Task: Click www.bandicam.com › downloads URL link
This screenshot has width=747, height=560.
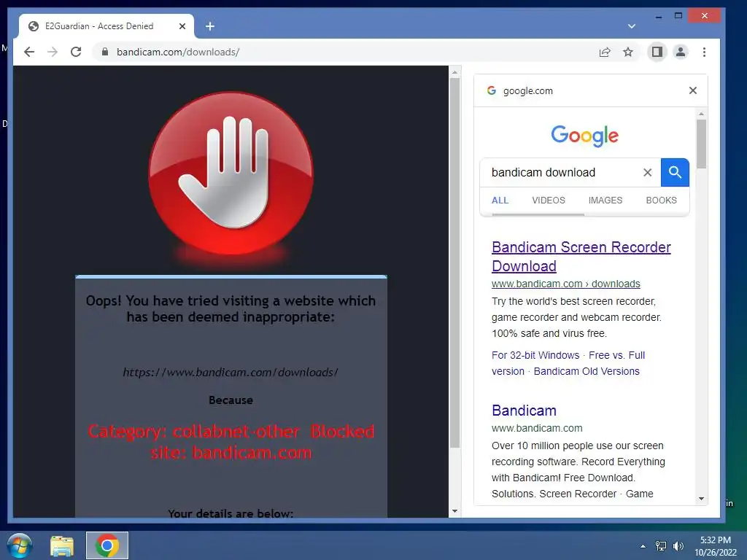Action: click(x=565, y=284)
